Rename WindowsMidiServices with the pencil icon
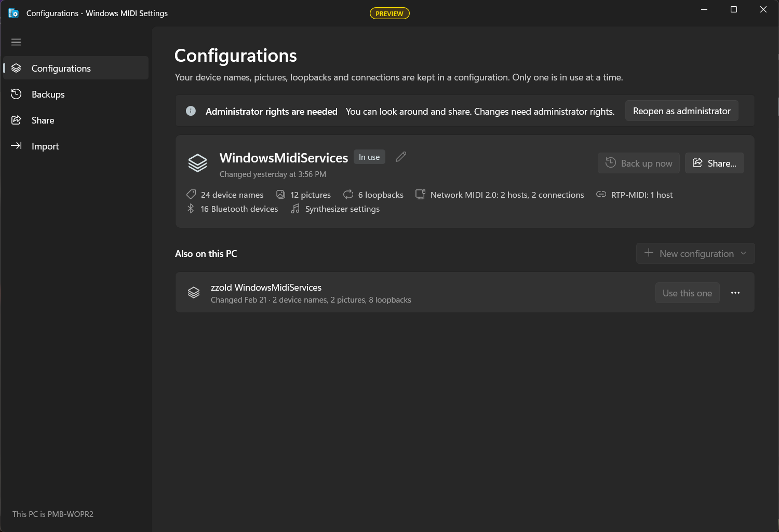The height and width of the screenshot is (532, 779). 401,157
